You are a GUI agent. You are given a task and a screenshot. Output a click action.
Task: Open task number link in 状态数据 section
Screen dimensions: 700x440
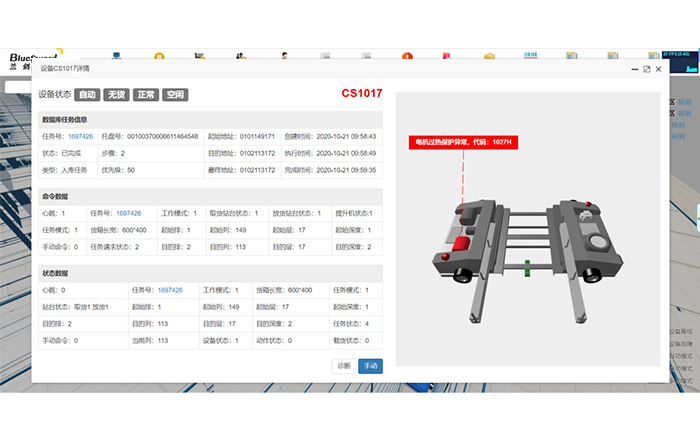pyautogui.click(x=170, y=290)
